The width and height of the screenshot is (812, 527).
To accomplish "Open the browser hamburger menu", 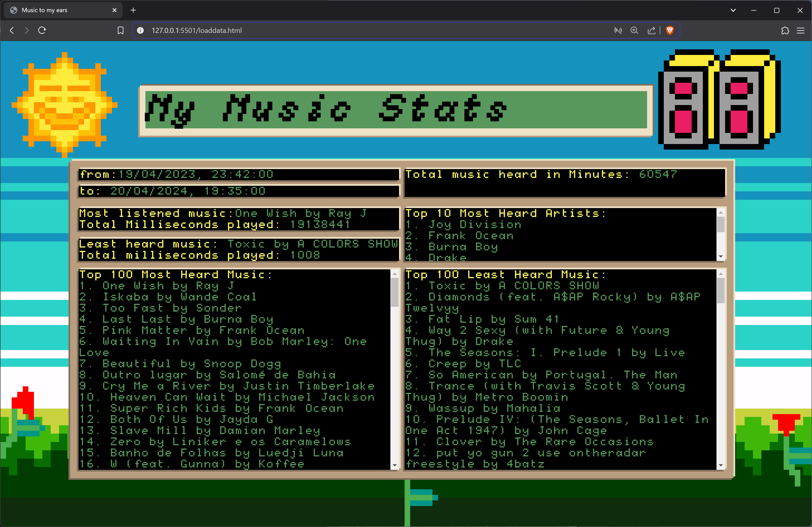I will click(800, 30).
